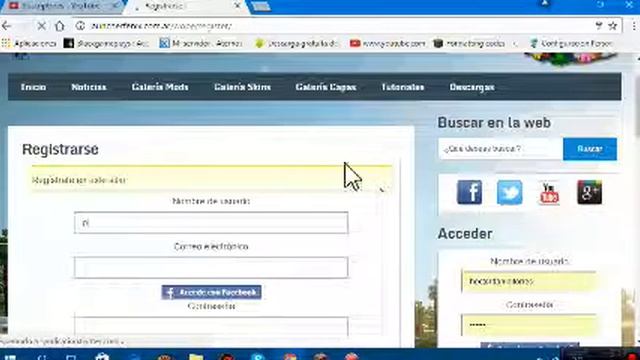Click the site search box

coord(500,149)
